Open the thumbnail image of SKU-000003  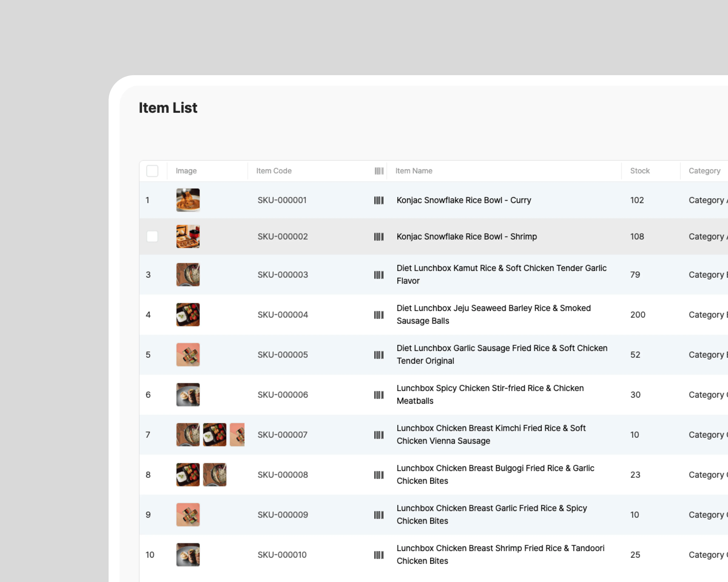[188, 275]
